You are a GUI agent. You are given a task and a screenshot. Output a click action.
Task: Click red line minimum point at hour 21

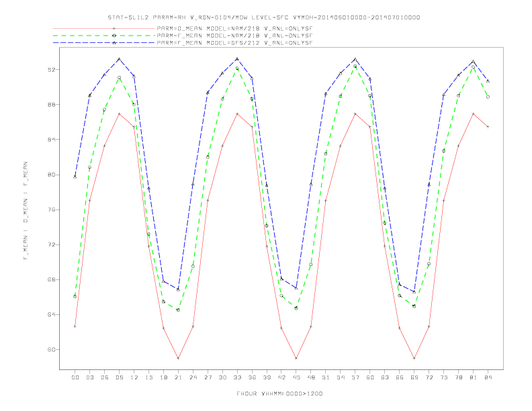click(x=178, y=358)
